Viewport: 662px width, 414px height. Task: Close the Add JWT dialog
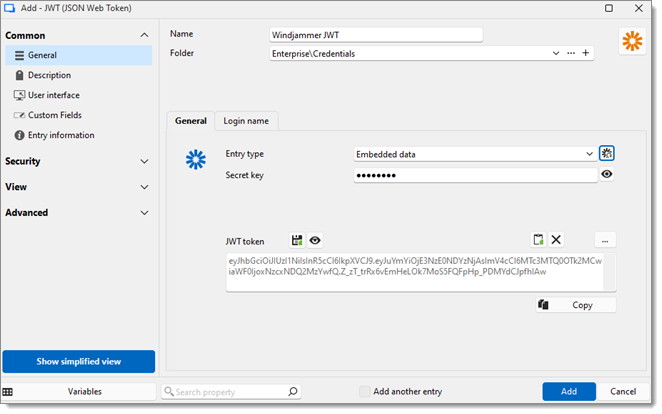pyautogui.click(x=639, y=8)
